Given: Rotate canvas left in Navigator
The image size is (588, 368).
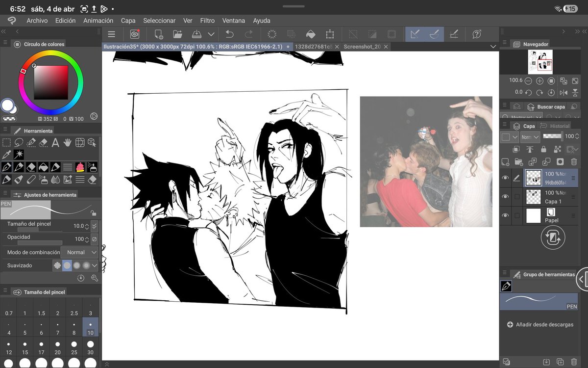Looking at the screenshot, I should 528,92.
